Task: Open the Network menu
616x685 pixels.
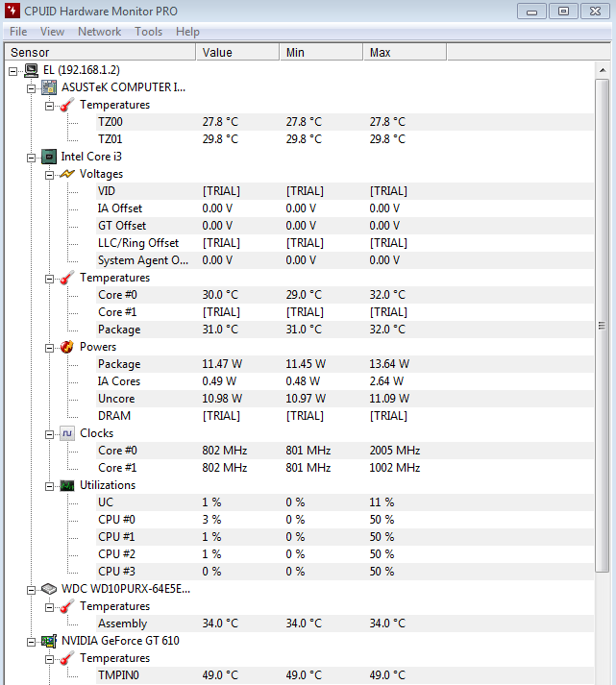Action: pos(99,32)
